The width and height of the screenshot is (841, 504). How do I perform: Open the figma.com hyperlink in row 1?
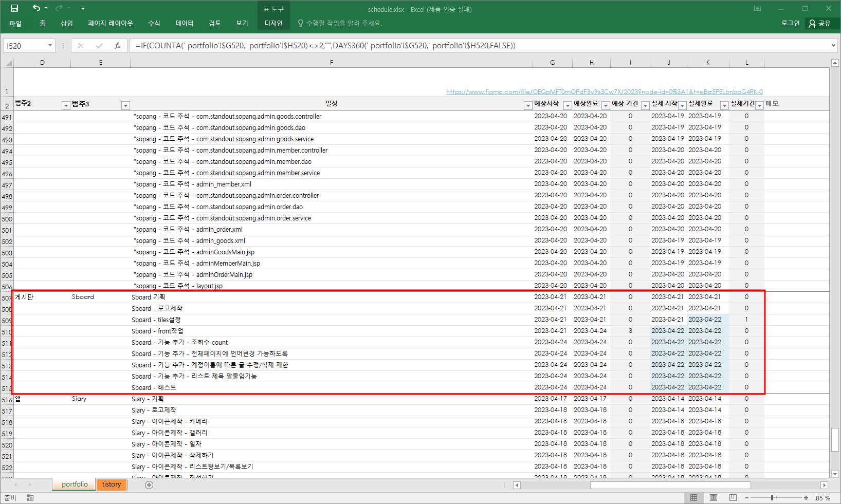pyautogui.click(x=605, y=92)
